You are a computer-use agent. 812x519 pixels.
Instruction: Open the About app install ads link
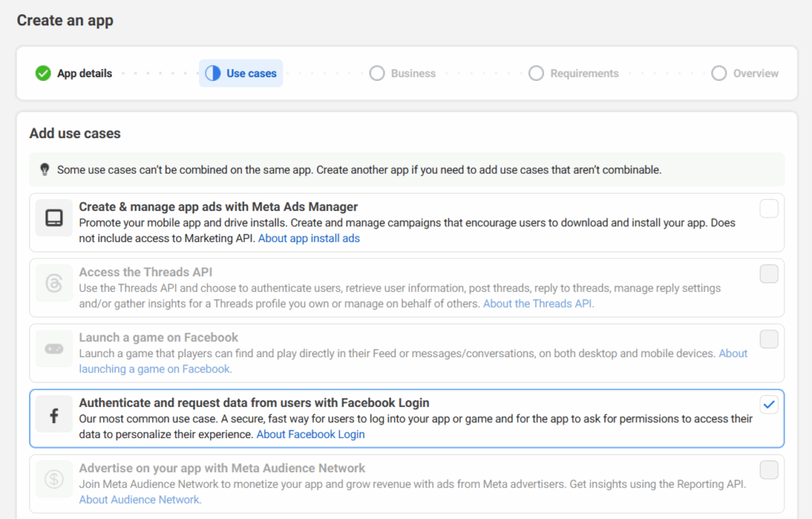click(309, 239)
